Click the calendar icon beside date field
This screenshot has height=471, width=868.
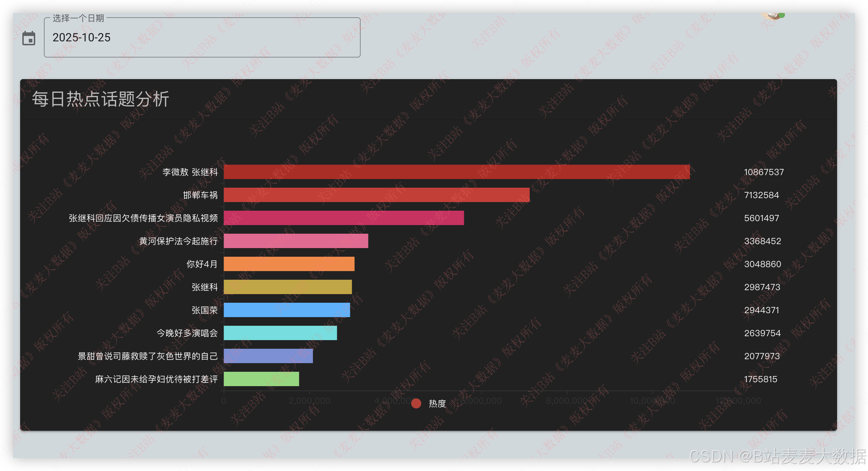(x=29, y=38)
